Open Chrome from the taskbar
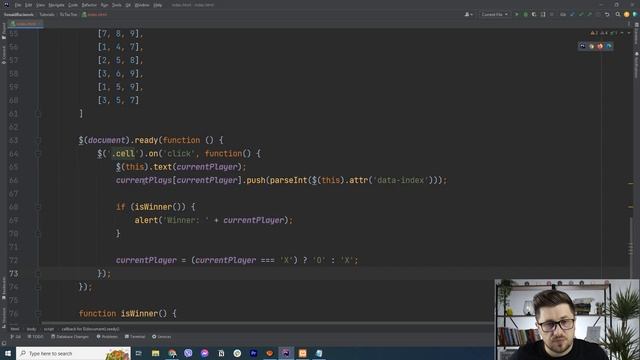The height and width of the screenshot is (360, 640). tap(172, 353)
